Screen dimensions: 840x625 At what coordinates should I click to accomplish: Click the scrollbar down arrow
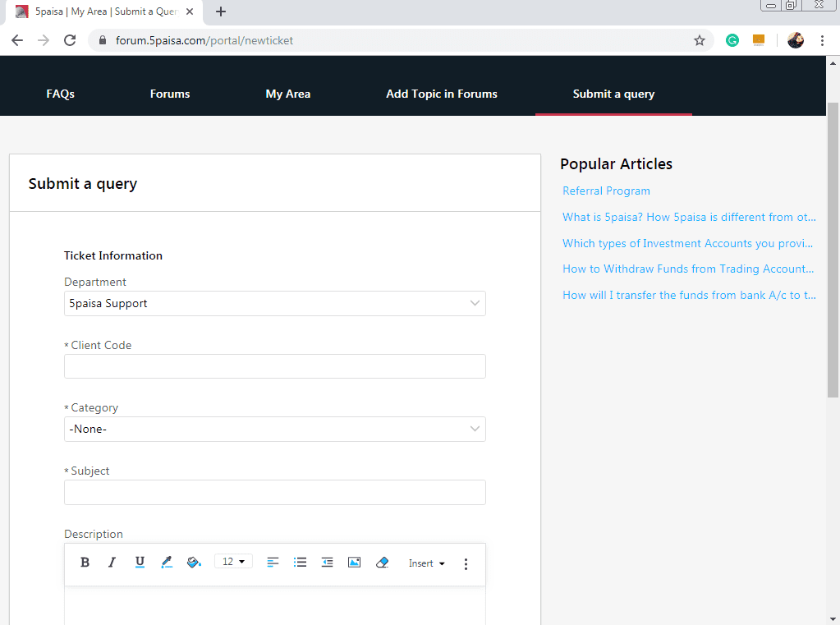tap(833, 619)
